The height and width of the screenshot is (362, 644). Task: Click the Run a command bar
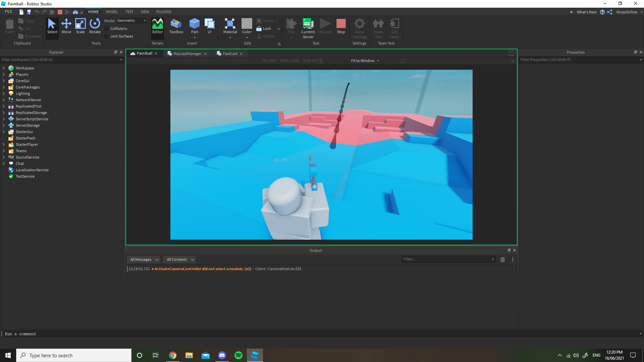(322, 334)
